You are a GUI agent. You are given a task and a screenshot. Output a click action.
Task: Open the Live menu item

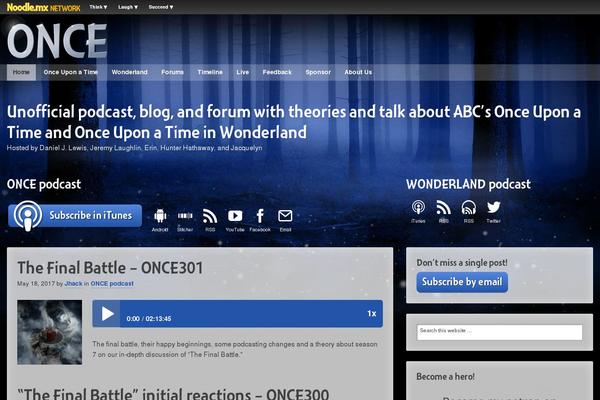coord(243,72)
